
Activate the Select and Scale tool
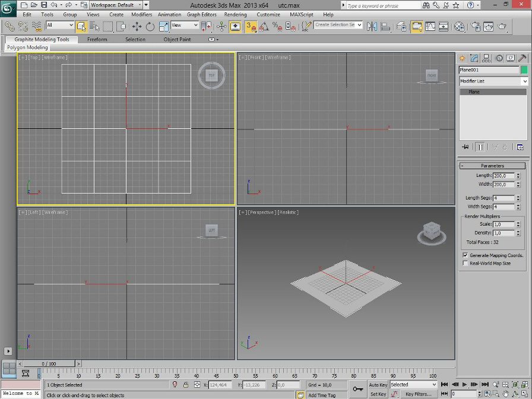click(163, 27)
